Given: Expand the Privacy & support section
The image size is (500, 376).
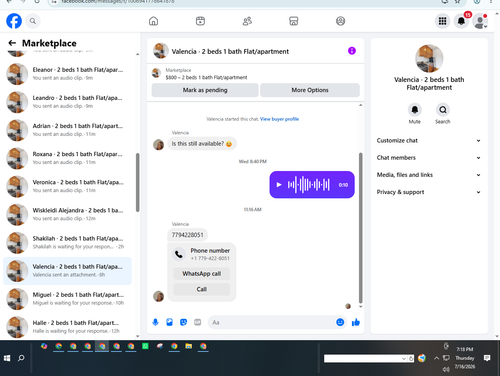Looking at the screenshot, I should point(429,192).
